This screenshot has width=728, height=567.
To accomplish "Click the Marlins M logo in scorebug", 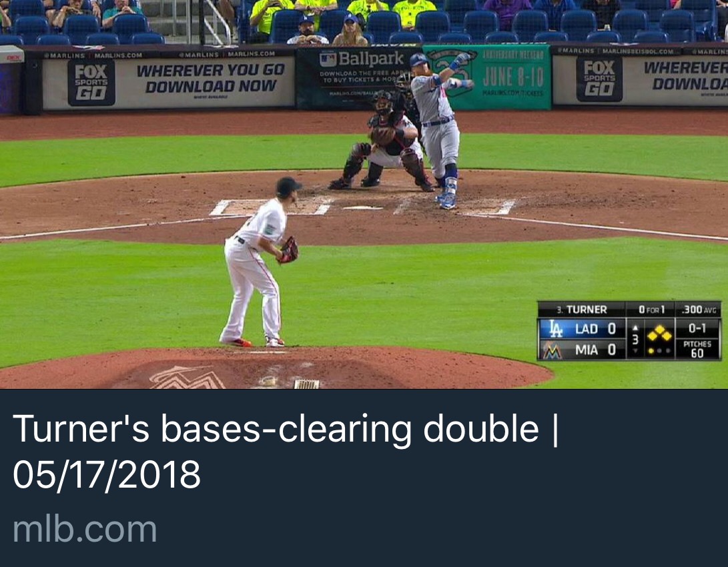I will pos(553,350).
